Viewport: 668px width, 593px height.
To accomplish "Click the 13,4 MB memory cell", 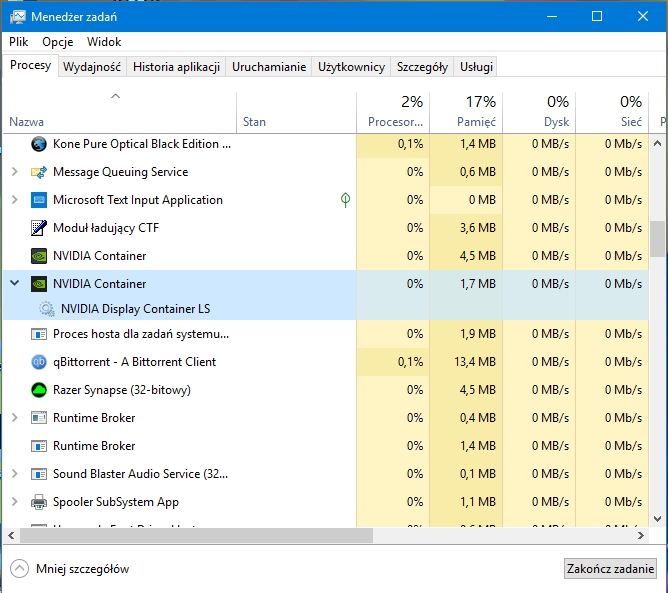I will point(466,362).
